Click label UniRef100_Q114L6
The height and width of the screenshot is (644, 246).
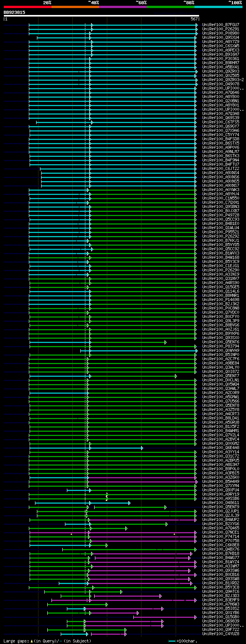(x=221, y=291)
